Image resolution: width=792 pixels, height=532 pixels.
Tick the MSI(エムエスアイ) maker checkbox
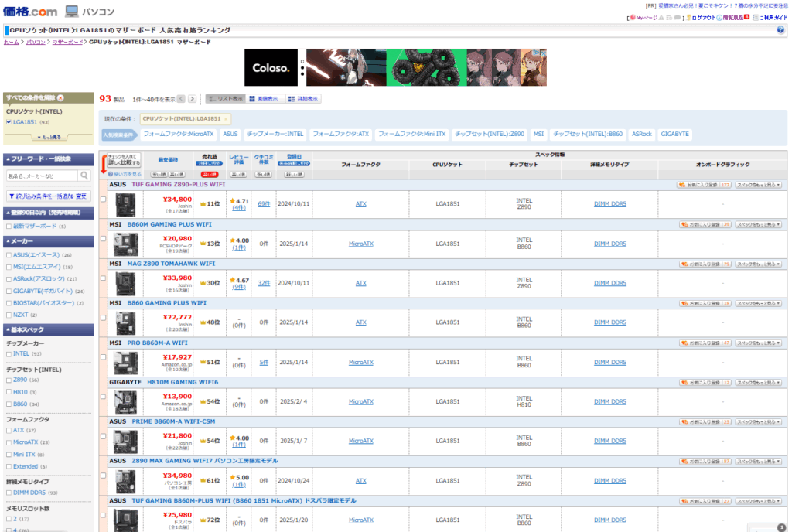coord(9,267)
